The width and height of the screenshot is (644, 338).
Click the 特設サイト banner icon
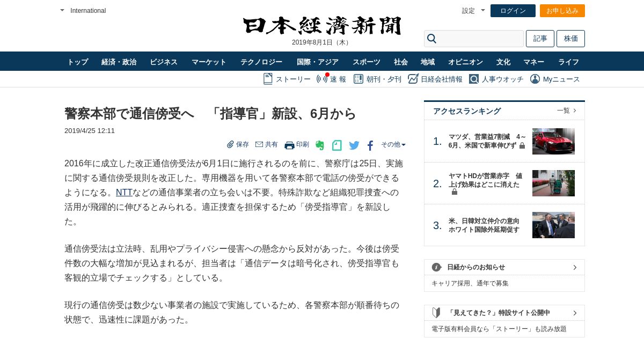(436, 312)
